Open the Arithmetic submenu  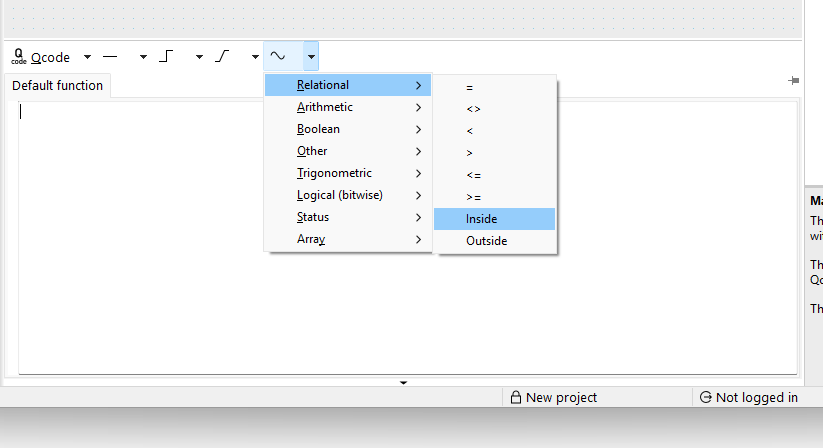point(348,107)
